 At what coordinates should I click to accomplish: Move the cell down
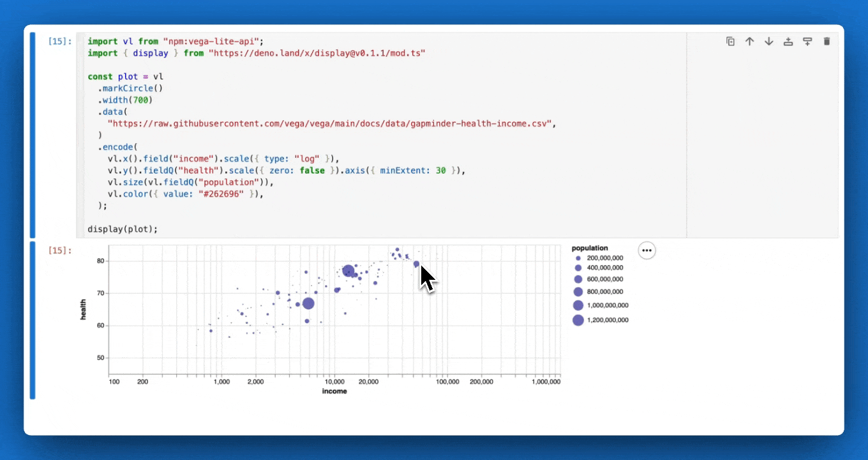[x=768, y=41]
